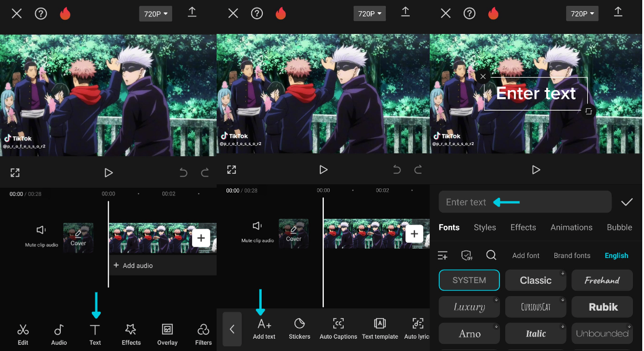Open help question mark in left panel
This screenshot has width=644, height=351.
click(x=40, y=13)
